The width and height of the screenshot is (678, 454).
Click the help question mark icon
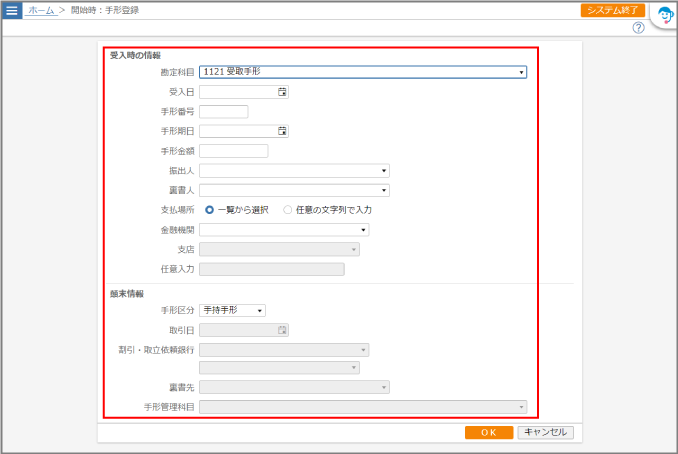pos(638,28)
